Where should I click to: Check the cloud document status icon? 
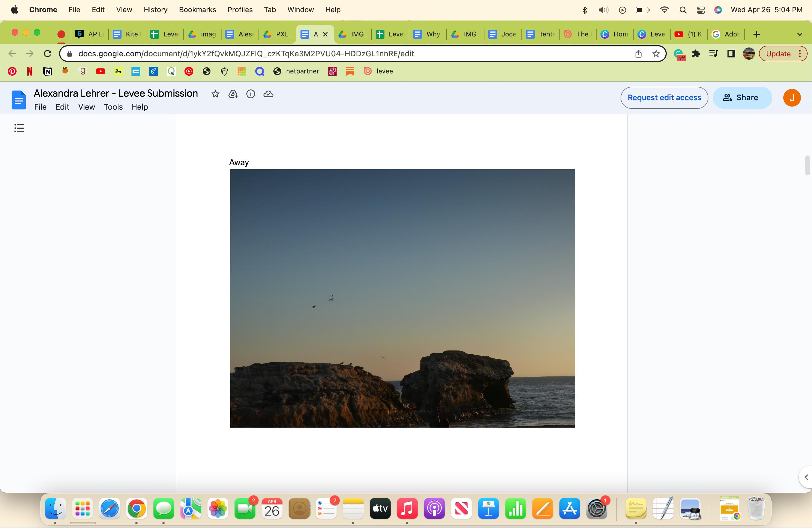268,94
